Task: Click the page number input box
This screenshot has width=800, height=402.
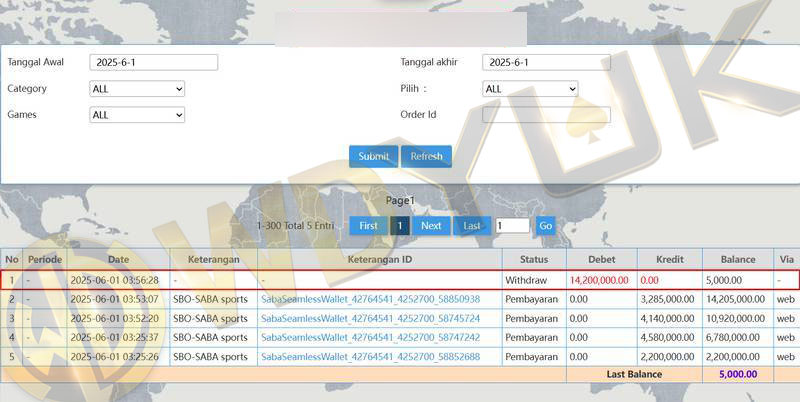Action: coord(512,225)
